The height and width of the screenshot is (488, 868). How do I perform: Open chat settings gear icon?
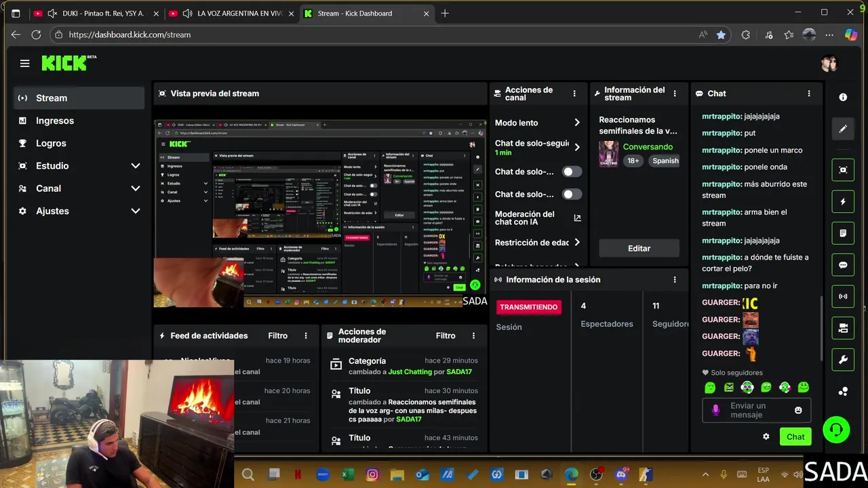pyautogui.click(x=766, y=436)
